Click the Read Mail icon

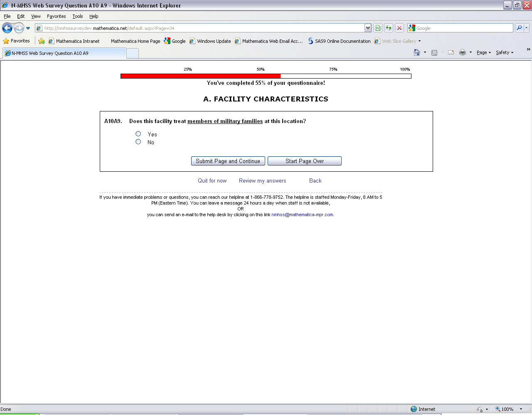(x=451, y=52)
